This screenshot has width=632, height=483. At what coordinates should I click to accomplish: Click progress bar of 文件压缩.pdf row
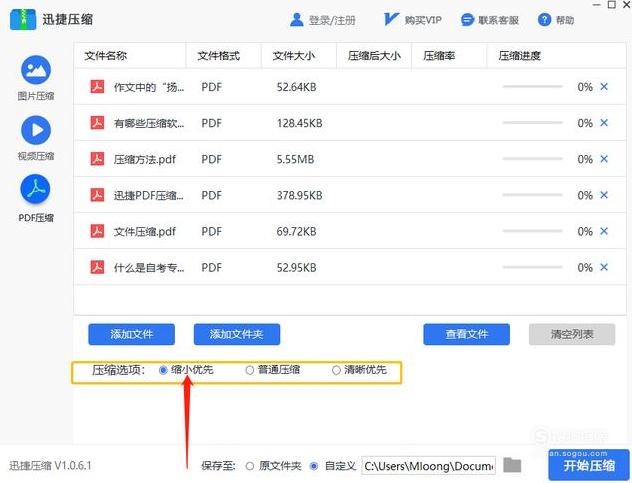tap(532, 231)
